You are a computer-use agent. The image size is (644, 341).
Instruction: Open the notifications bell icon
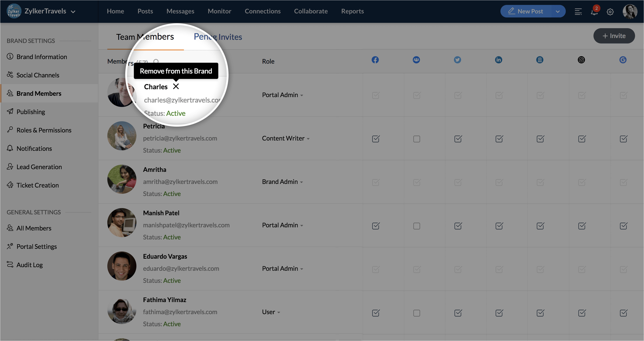594,12
